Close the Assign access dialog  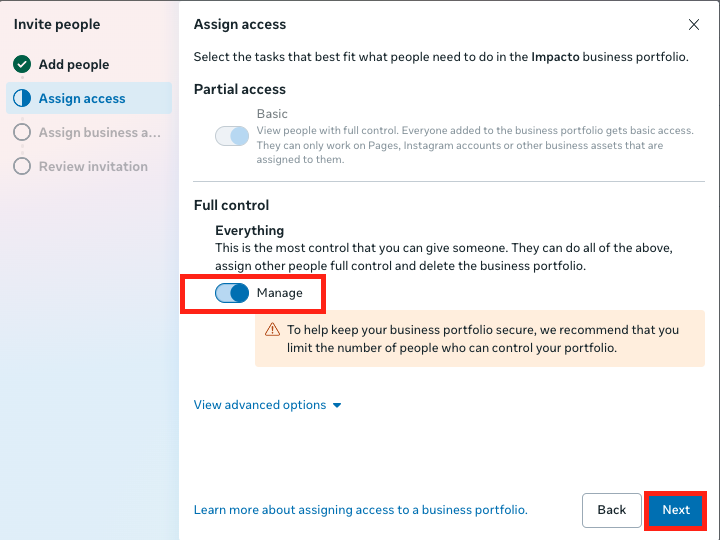pyautogui.click(x=694, y=24)
